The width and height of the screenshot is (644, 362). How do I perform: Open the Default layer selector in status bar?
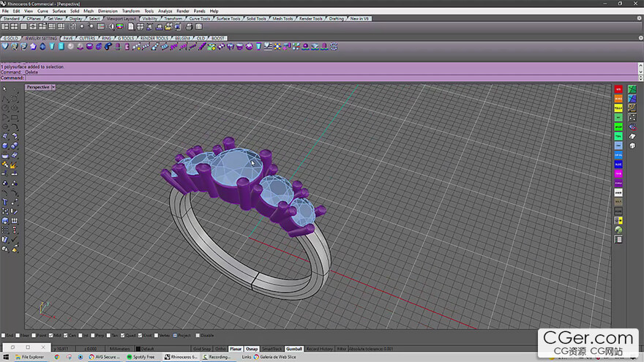coord(162,349)
